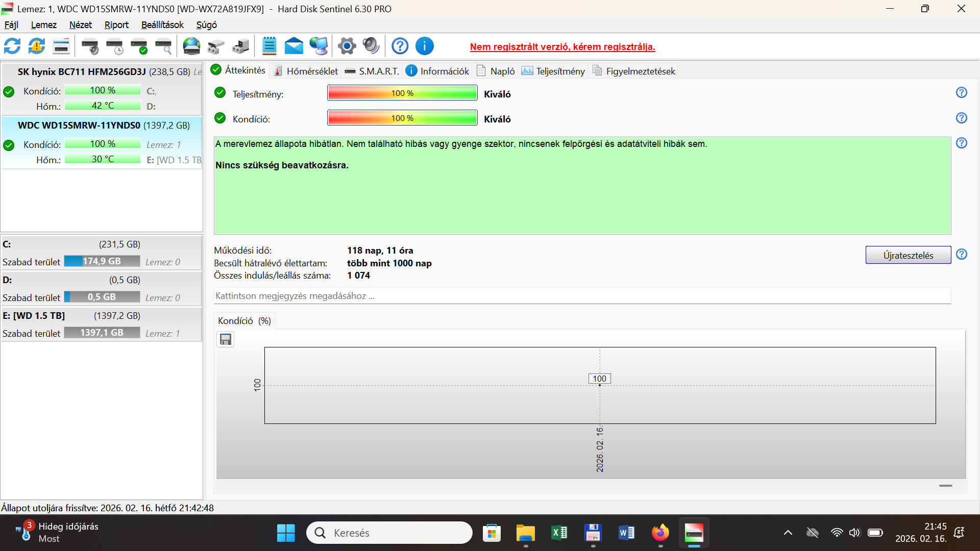Click the envelope e-mail toolbar icon

tap(293, 46)
